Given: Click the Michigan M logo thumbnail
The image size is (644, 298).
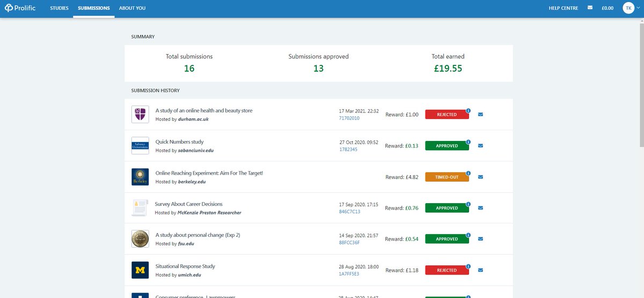Looking at the screenshot, I should click(x=140, y=270).
